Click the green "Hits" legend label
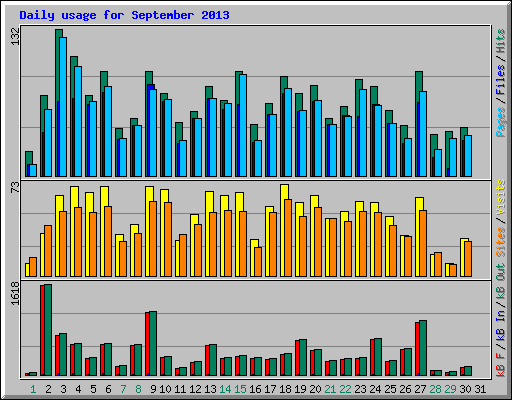The width and height of the screenshot is (512, 400). tap(500, 41)
